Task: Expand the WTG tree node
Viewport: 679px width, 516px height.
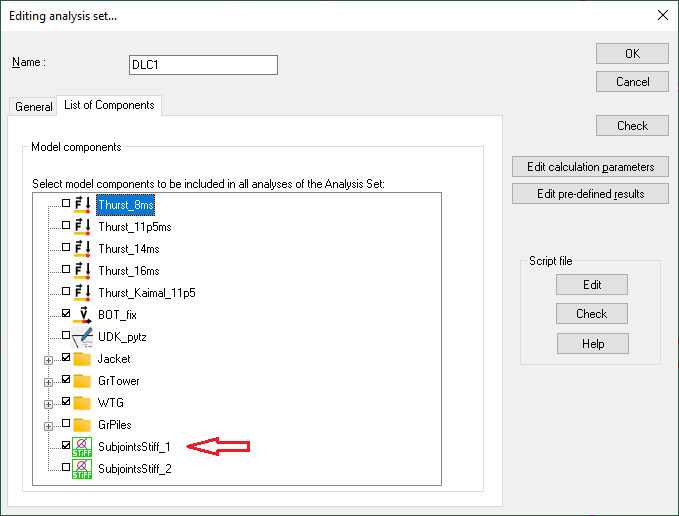Action: 49,403
